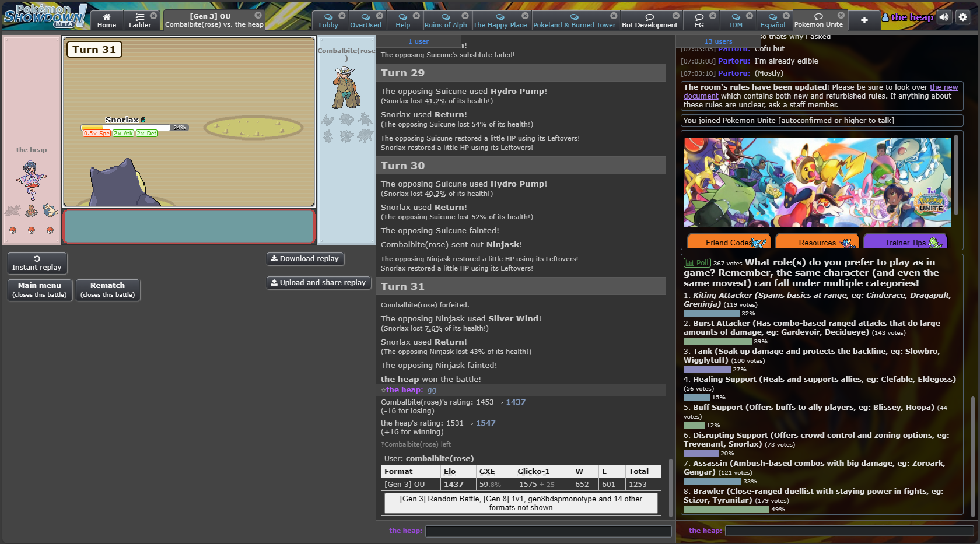This screenshot has width=980, height=544.
Task: Click the Pokémon Showdown logo
Action: (45, 16)
